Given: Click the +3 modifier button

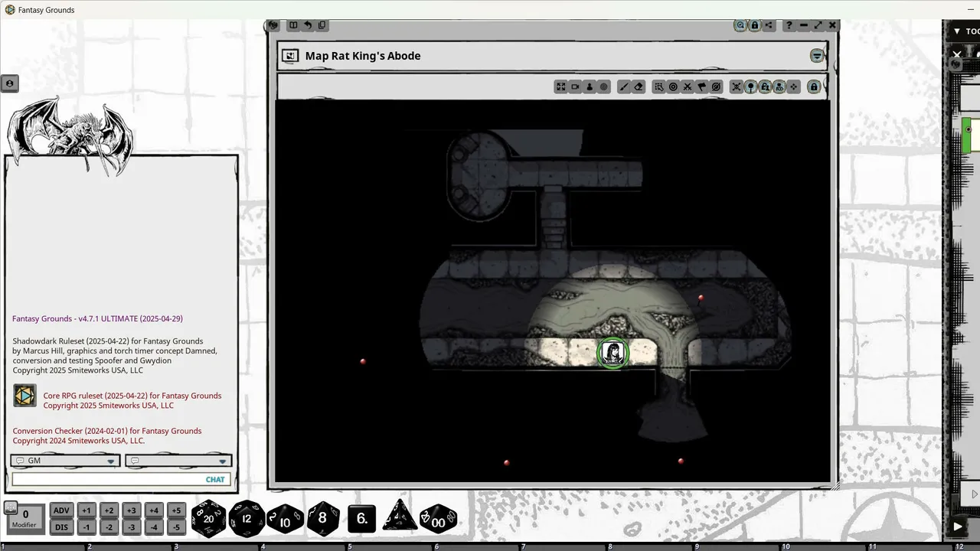Looking at the screenshot, I should pyautogui.click(x=132, y=511).
